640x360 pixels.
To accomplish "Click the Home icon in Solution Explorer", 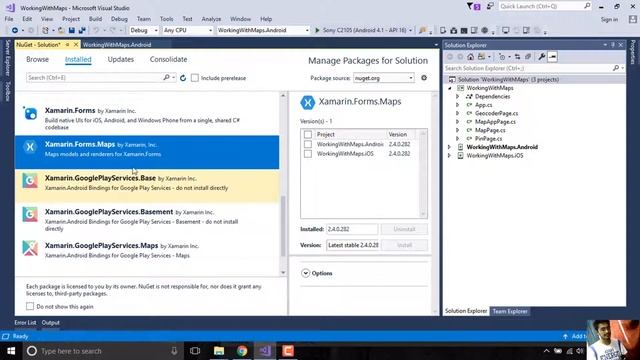I will (x=471, y=57).
